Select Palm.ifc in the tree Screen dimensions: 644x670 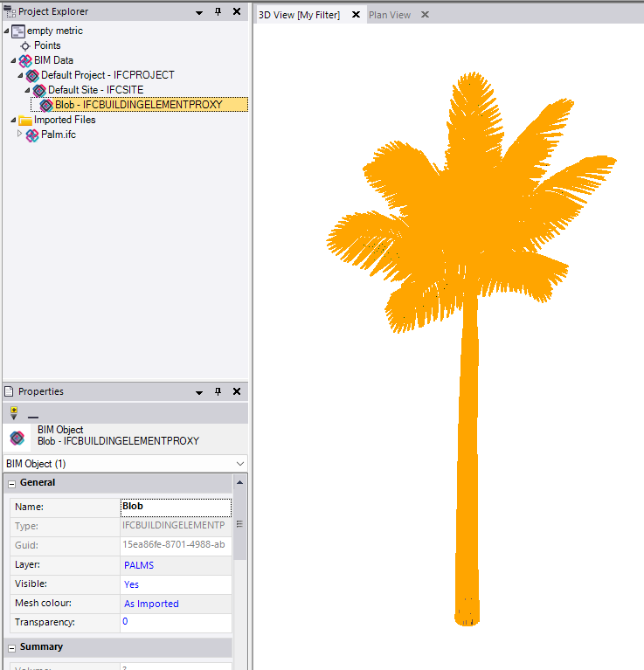pos(59,135)
